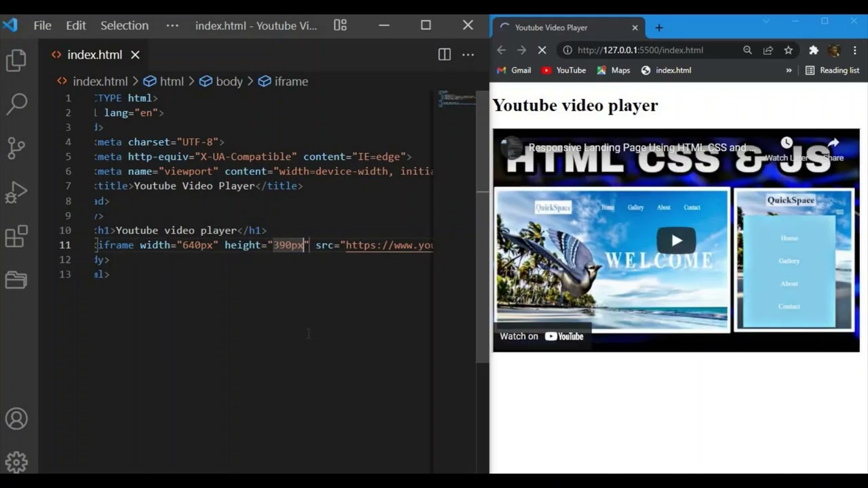The height and width of the screenshot is (488, 868).
Task: Open the Maps bookmark
Action: pyautogui.click(x=613, y=70)
